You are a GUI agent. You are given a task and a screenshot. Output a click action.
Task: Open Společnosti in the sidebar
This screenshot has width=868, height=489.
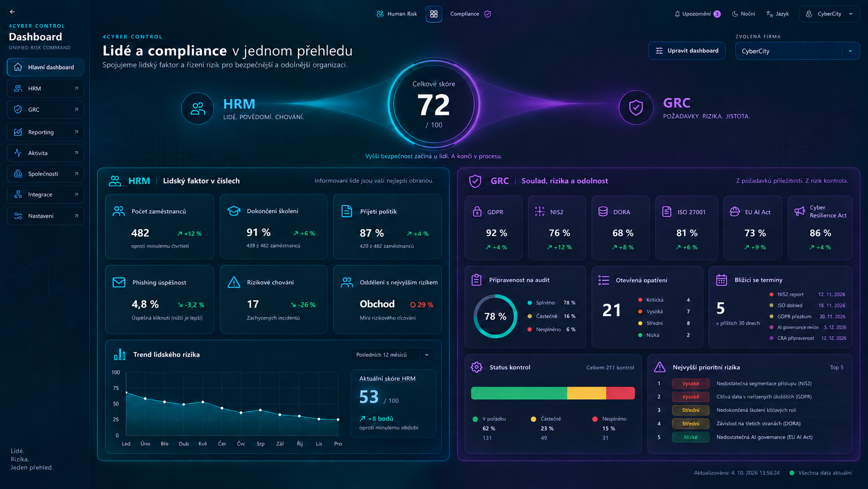(46, 174)
